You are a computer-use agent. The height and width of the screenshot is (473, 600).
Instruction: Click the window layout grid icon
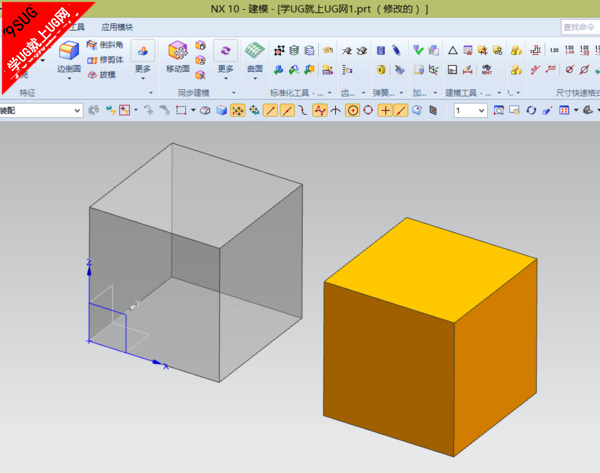[x=564, y=111]
